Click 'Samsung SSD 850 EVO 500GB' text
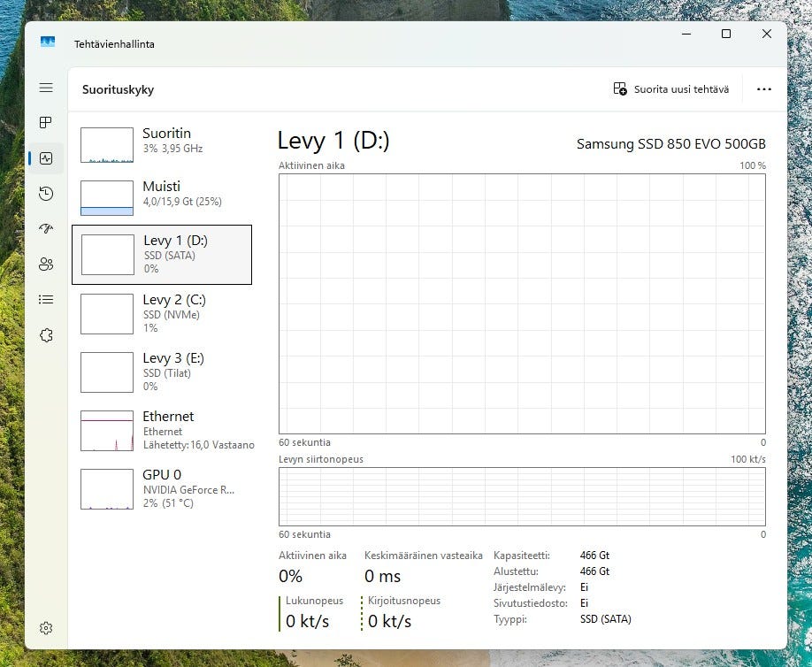The width and height of the screenshot is (812, 667). [671, 144]
